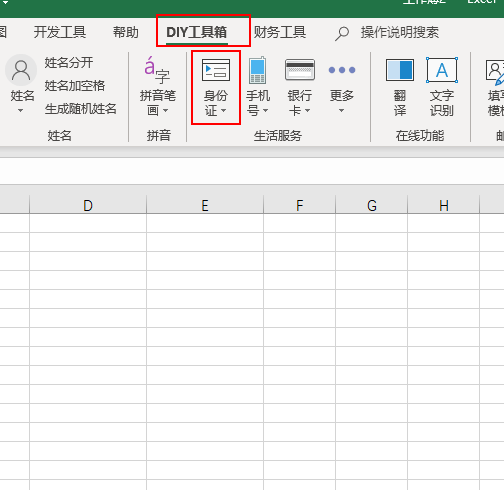Click 姓名加空格 add space button
The image size is (504, 490).
click(75, 86)
